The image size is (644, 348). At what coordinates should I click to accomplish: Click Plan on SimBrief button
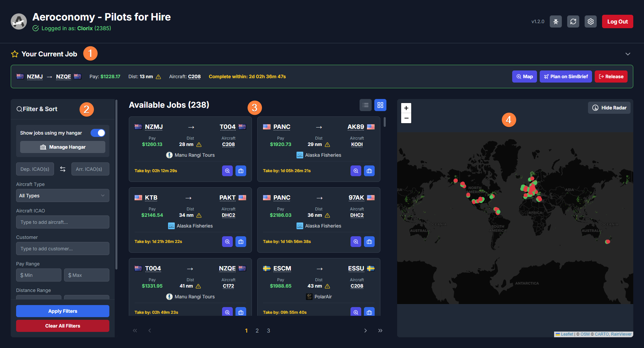[566, 77]
